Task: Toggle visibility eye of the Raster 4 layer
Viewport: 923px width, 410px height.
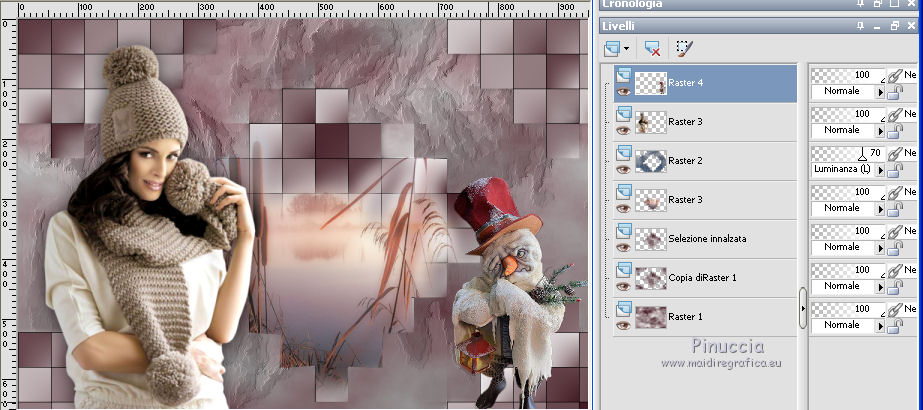Action: 623,91
